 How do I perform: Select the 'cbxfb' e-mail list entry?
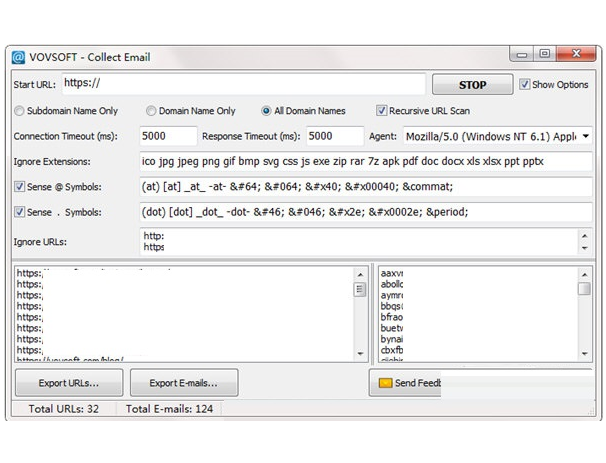pyautogui.click(x=392, y=350)
